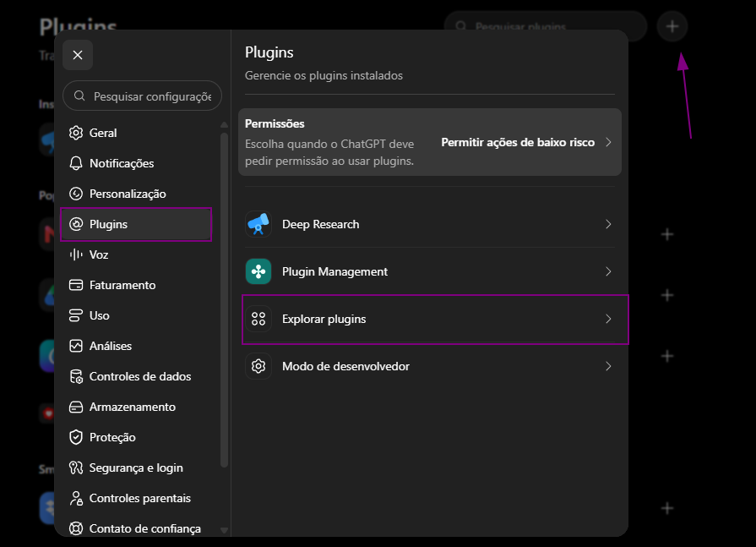The width and height of the screenshot is (756, 547).
Task: Click the Faturamento card icon
Action: click(76, 285)
